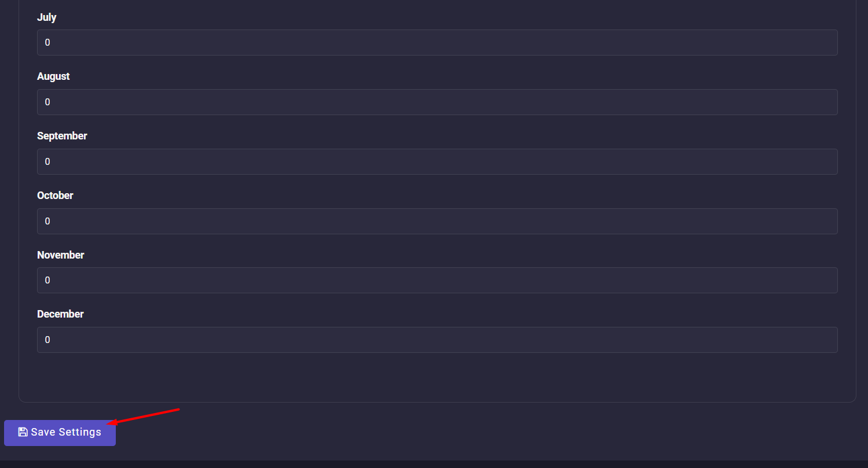Select the September label text

click(62, 136)
